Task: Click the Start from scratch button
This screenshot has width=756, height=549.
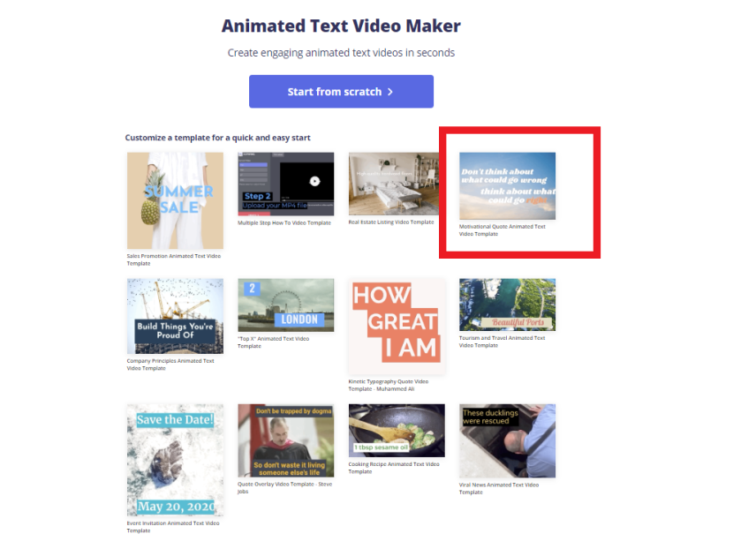Action: click(341, 92)
